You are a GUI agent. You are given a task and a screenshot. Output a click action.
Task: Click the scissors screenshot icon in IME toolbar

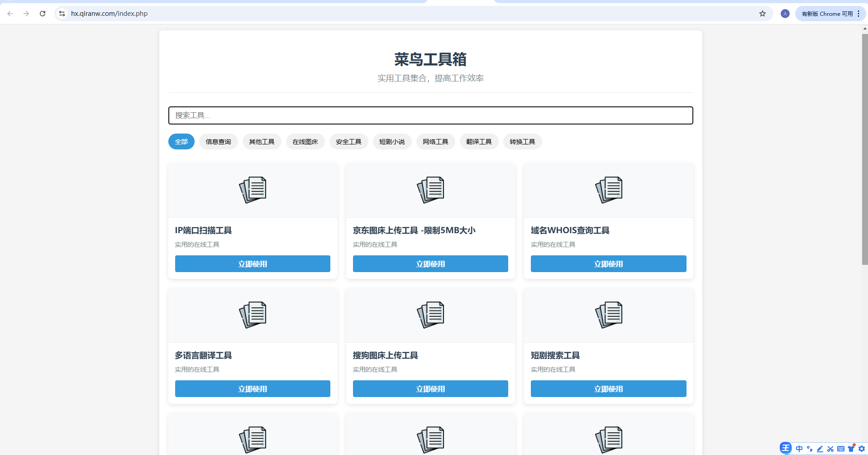(830, 449)
